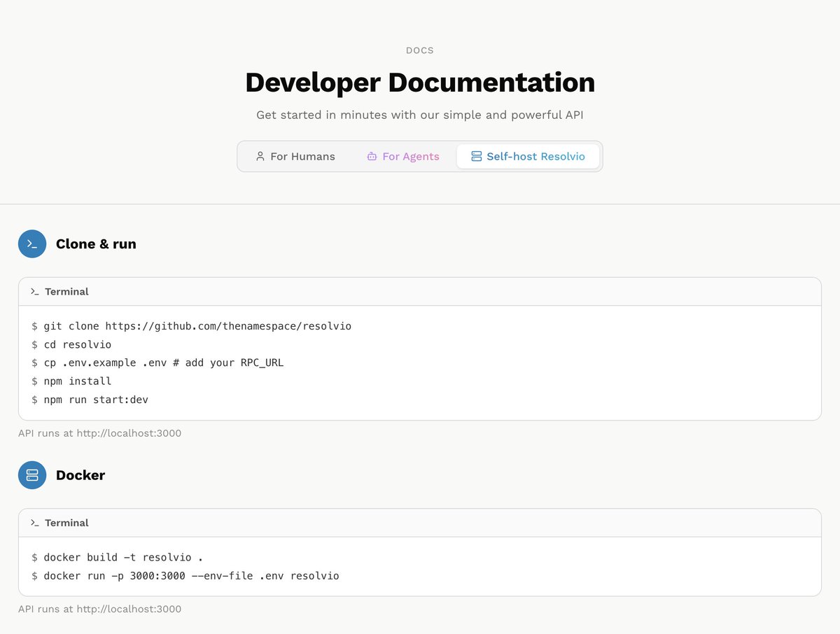
Task: Click the 'npm run start:dev' command line
Action: click(90, 400)
